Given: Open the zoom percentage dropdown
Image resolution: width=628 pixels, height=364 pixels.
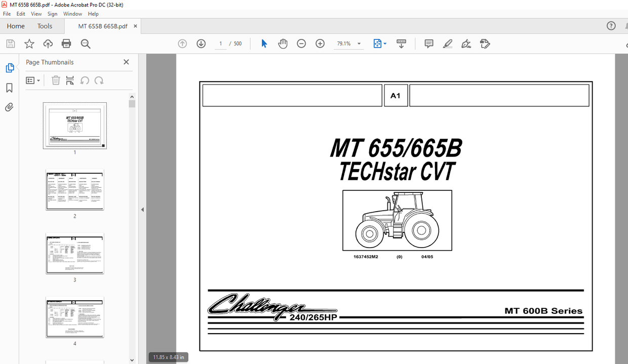Looking at the screenshot, I should (359, 44).
